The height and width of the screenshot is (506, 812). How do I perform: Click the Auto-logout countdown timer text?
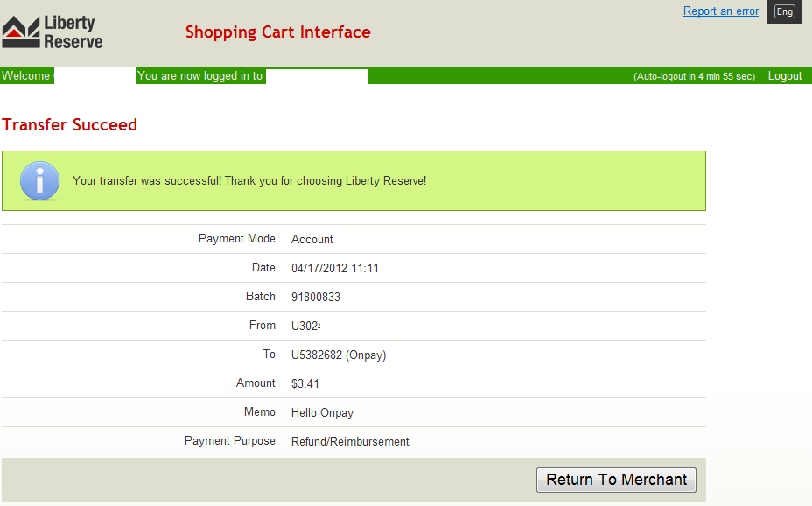694,76
